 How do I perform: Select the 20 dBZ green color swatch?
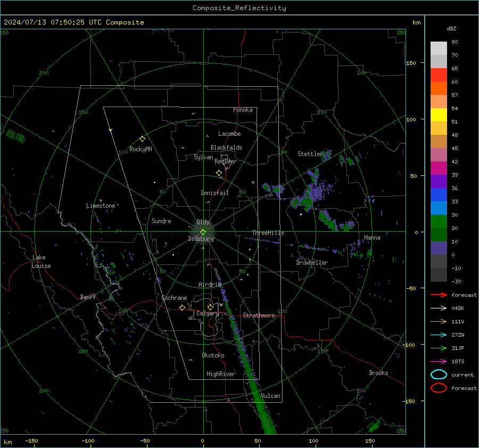(x=439, y=222)
